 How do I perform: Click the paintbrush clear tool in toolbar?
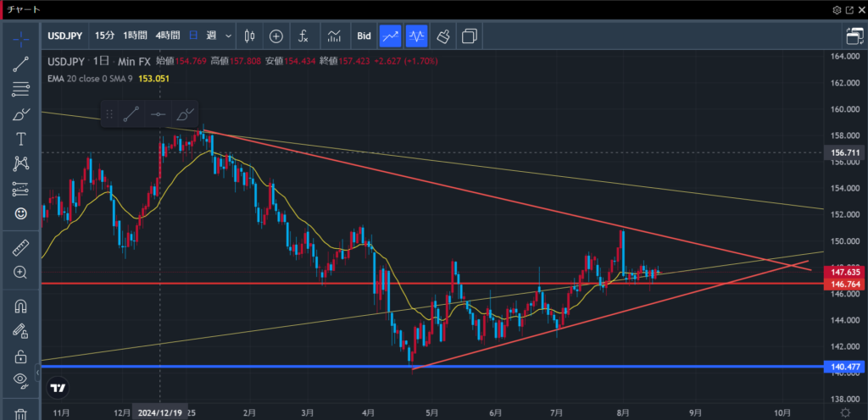click(x=442, y=36)
